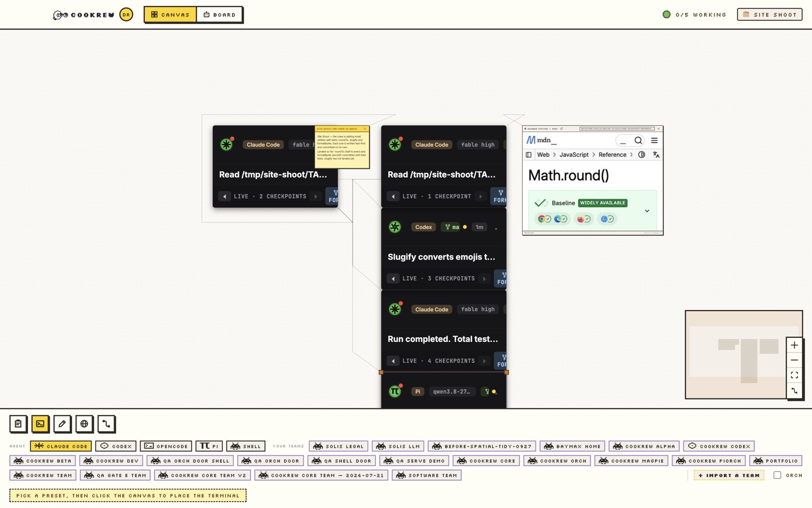Click the Run completed card agent icon
This screenshot has width=812, height=508.
(x=395, y=309)
